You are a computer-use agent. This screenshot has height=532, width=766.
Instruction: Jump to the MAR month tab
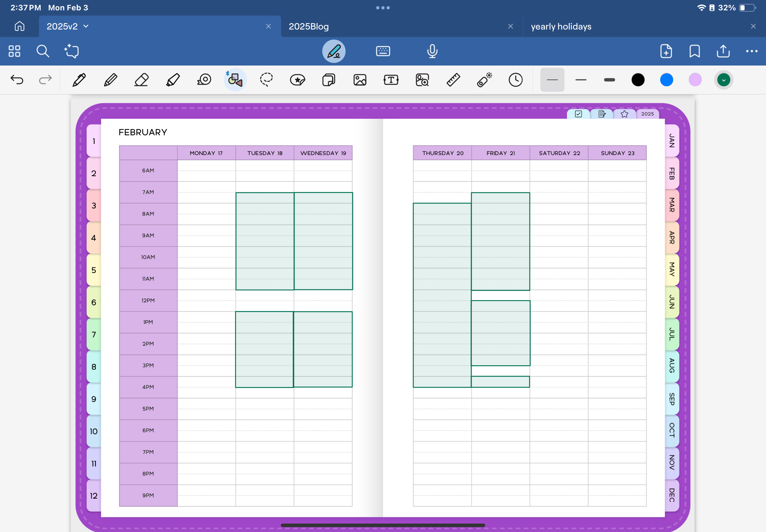click(672, 205)
